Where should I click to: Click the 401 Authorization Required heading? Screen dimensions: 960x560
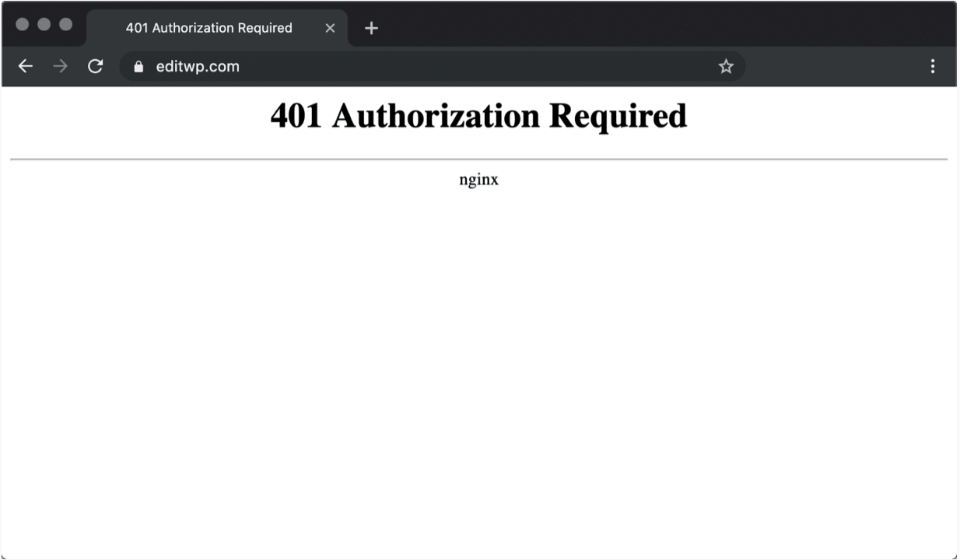tap(478, 116)
